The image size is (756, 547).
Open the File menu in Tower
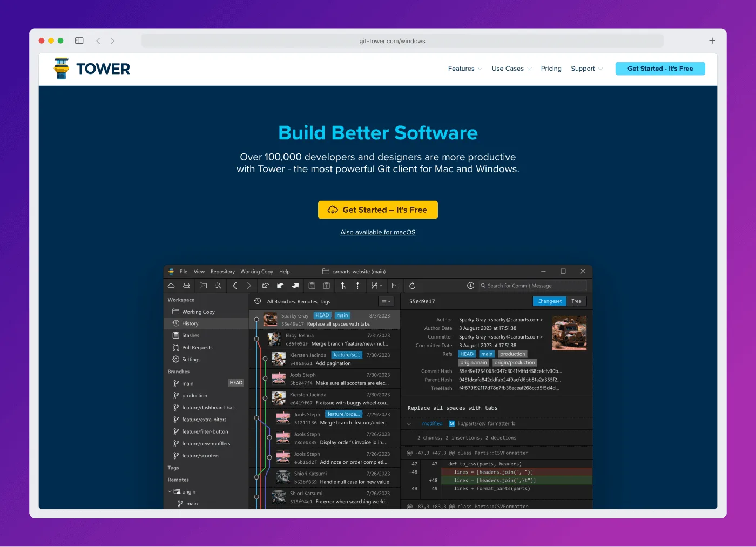tap(184, 272)
